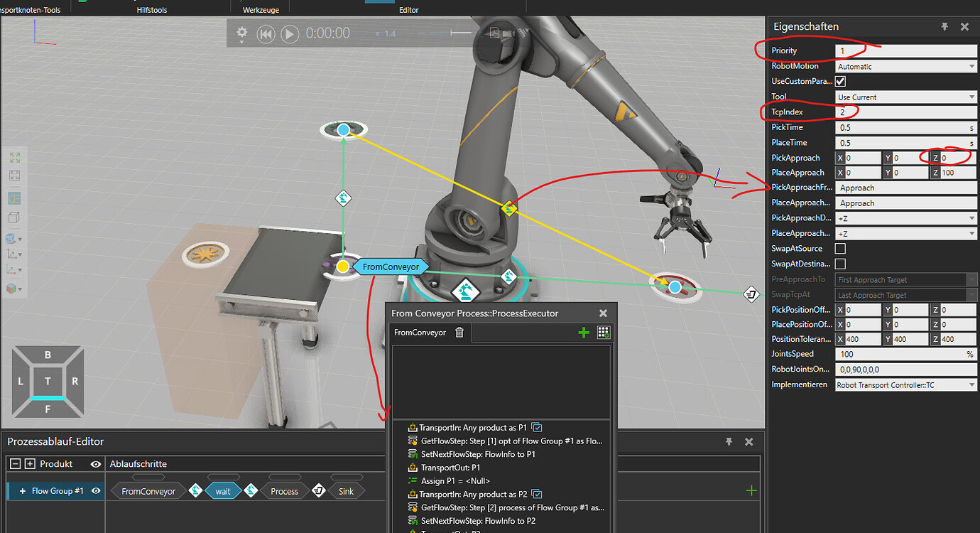Switch to the Werkzeuge tab

pos(261,9)
